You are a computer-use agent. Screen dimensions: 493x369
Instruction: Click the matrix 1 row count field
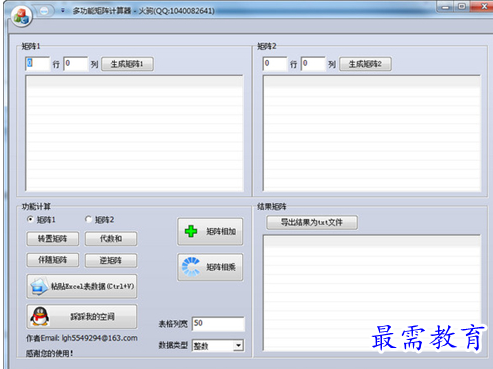click(37, 64)
